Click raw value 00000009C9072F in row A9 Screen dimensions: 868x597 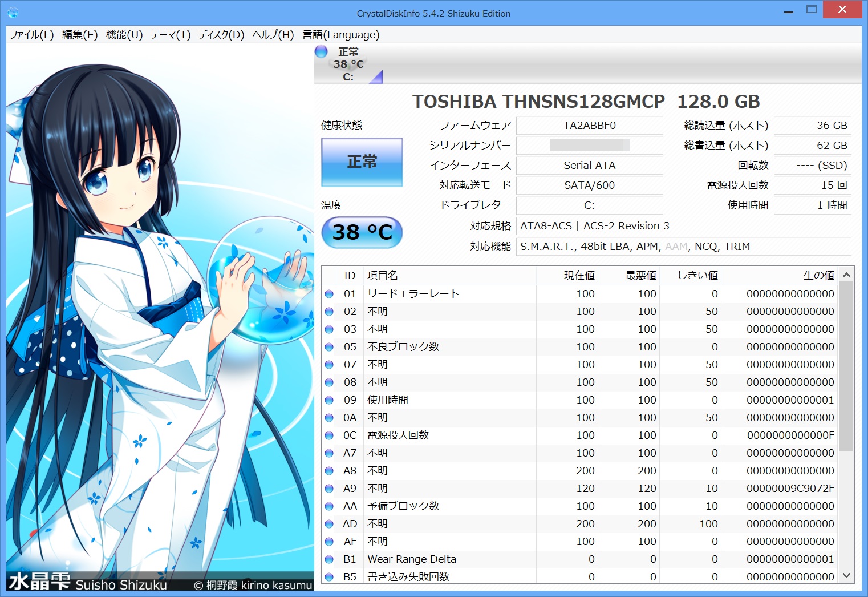coord(790,489)
